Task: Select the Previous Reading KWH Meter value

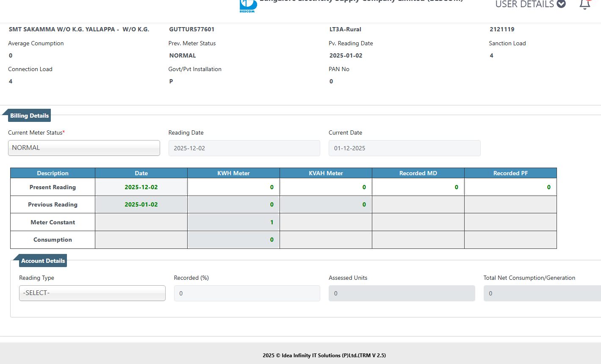Action: 233,204
